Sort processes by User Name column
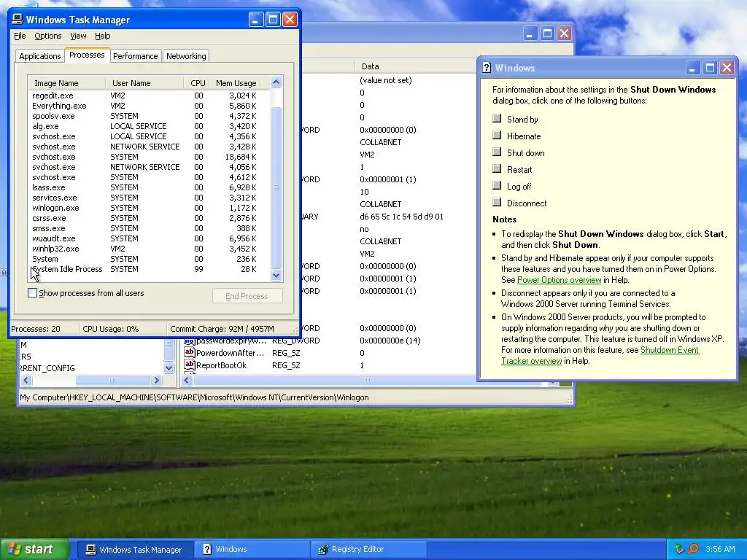This screenshot has width=747, height=560. coord(145,83)
